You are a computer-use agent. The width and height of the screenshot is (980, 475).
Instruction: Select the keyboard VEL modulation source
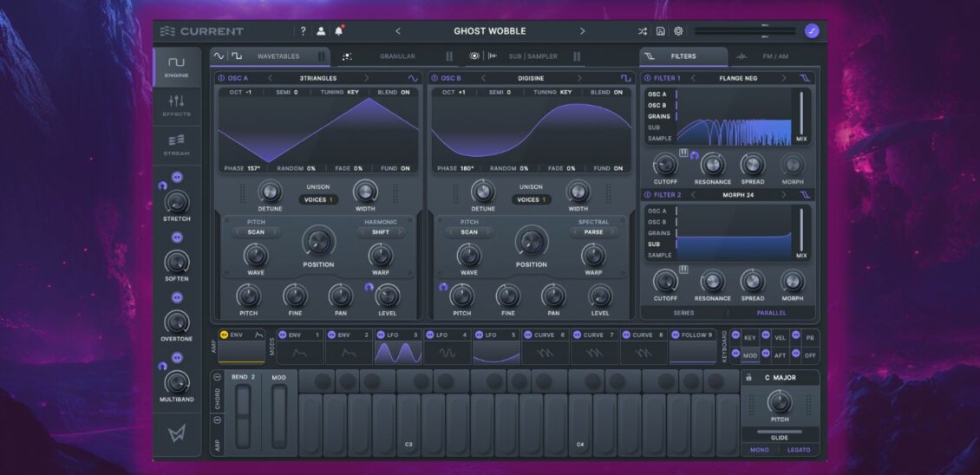point(780,338)
